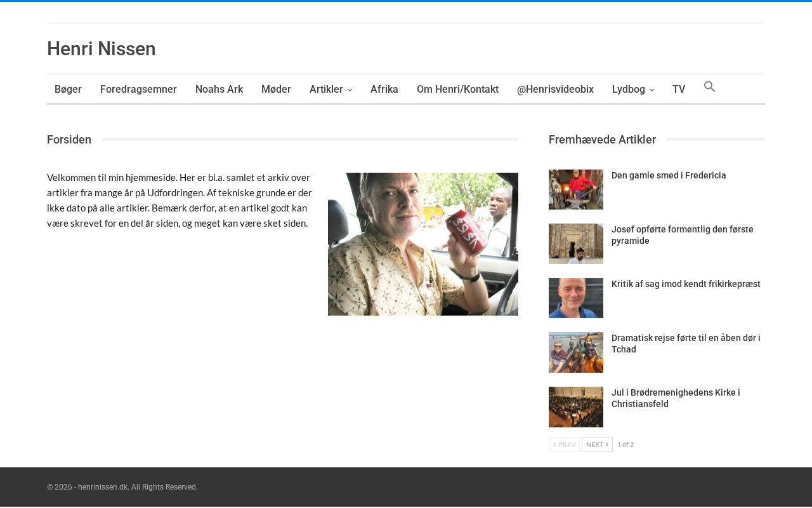This screenshot has height=508, width=812.
Task: Open the Noahs Ark menu item
Action: pyautogui.click(x=219, y=90)
